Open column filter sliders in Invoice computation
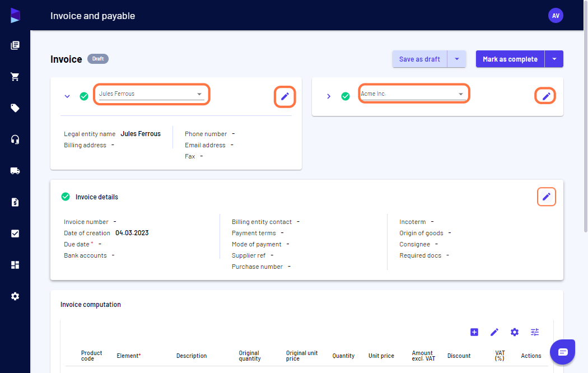The width and height of the screenshot is (588, 373). coord(535,332)
